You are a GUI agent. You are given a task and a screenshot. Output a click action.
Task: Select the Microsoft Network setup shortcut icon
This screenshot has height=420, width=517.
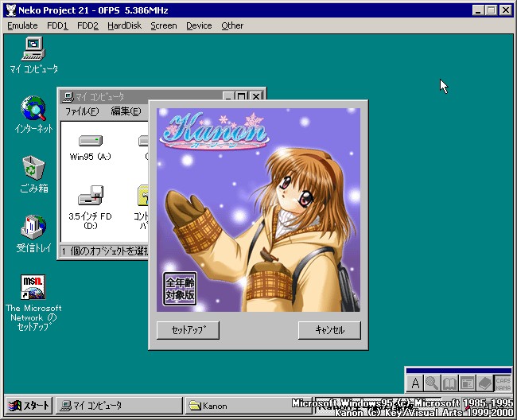[x=33, y=302]
